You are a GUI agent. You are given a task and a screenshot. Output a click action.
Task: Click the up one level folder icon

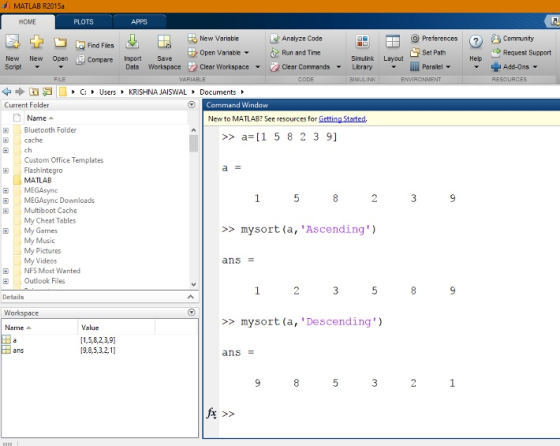tap(34, 92)
